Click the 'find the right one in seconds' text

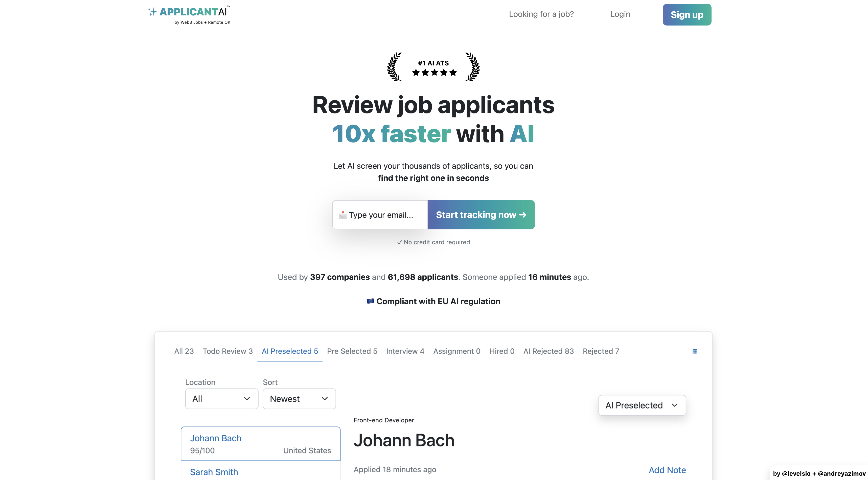[x=433, y=178]
